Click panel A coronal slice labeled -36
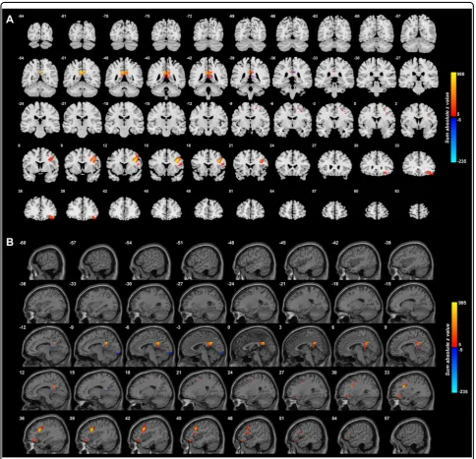 pyautogui.click(x=293, y=78)
